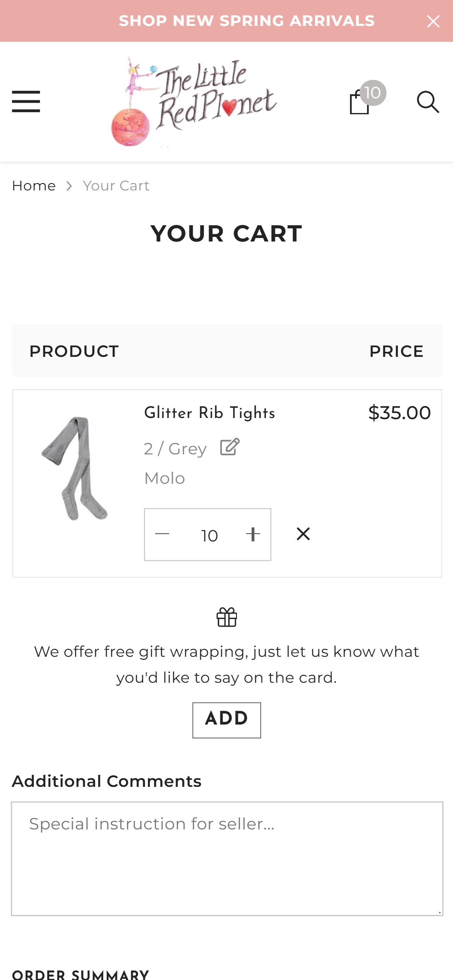Click the Molo brand name
Image resolution: width=453 pixels, height=980 pixels.
click(x=165, y=478)
